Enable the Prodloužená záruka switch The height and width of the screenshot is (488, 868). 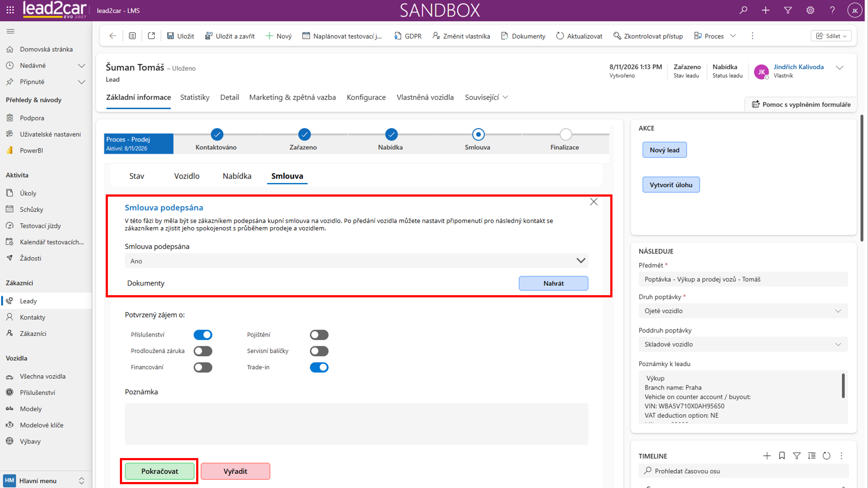(x=203, y=351)
